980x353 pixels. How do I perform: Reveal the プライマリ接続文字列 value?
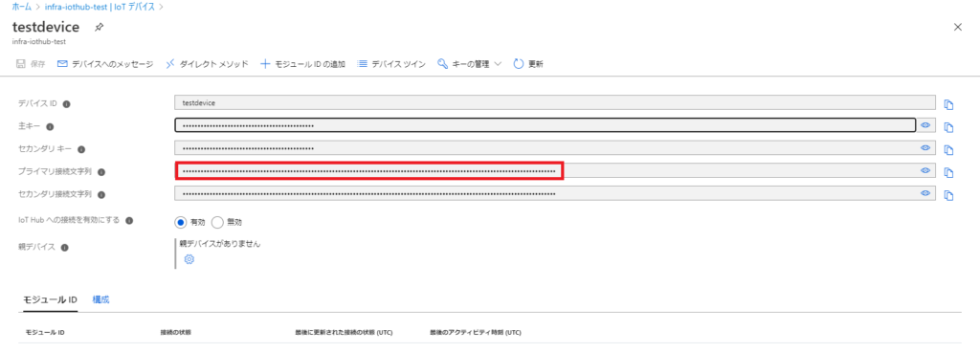[925, 170]
